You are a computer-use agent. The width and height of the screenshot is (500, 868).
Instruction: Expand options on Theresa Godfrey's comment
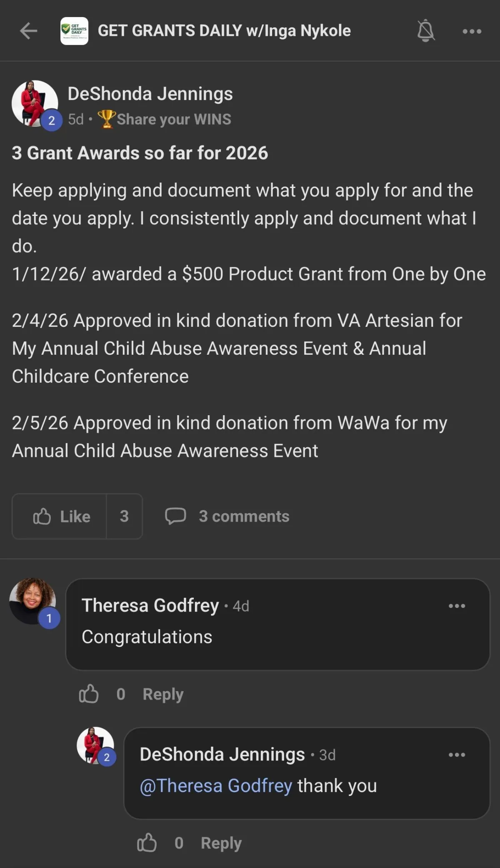pyautogui.click(x=457, y=606)
